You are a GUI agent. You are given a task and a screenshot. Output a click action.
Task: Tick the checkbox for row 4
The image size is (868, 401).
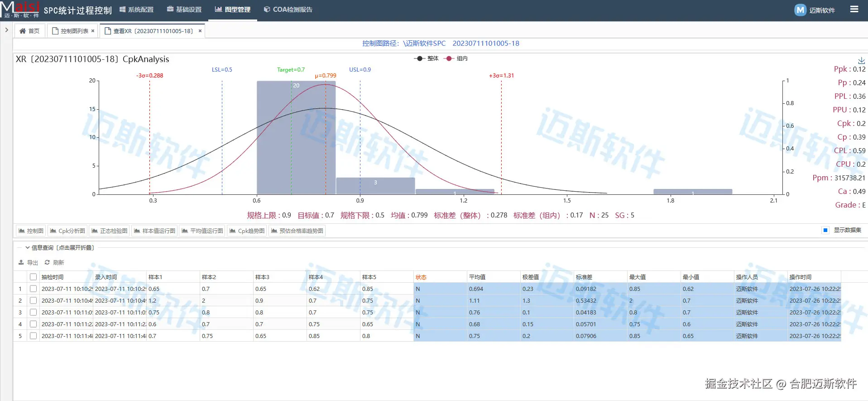pyautogui.click(x=33, y=324)
